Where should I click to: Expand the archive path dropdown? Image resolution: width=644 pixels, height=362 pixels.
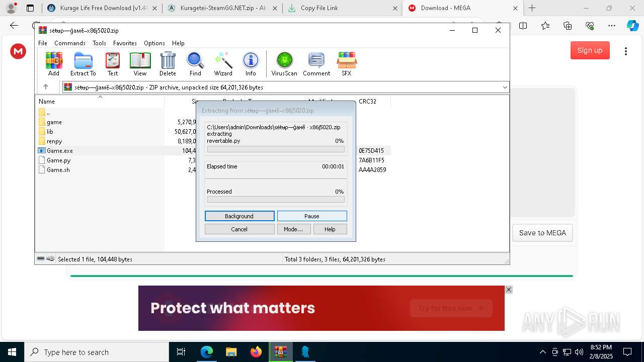coord(505,87)
